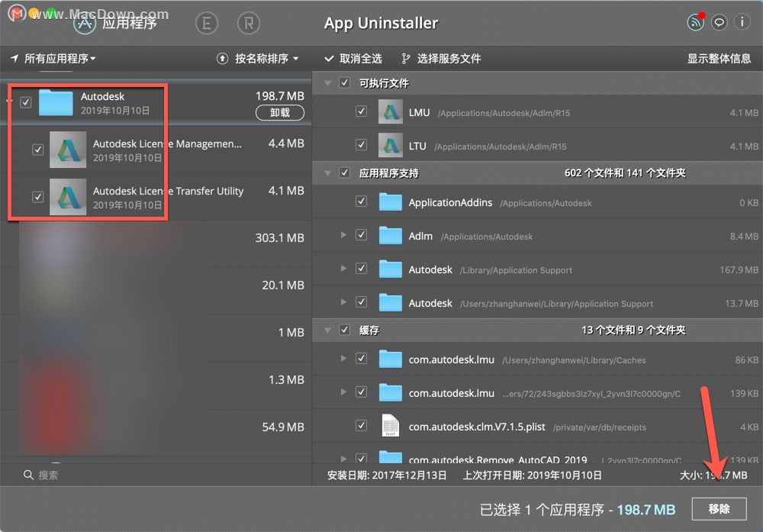This screenshot has width=763, height=532.
Task: Toggle the sort direction arrow icon
Action: pos(222,59)
